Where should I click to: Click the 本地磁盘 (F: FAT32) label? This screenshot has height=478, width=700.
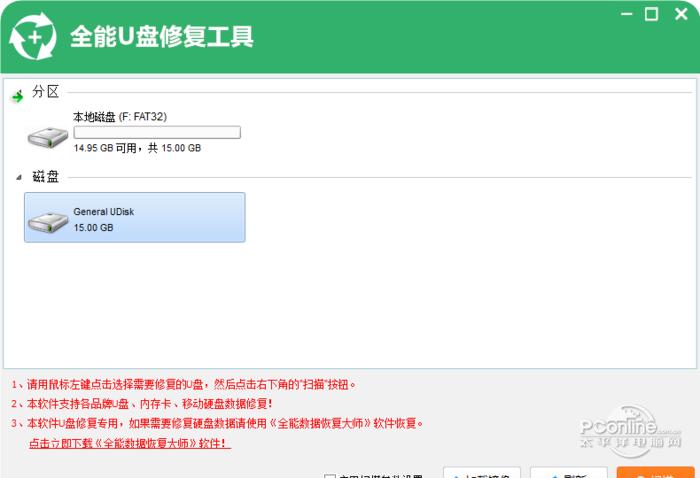tap(120, 117)
